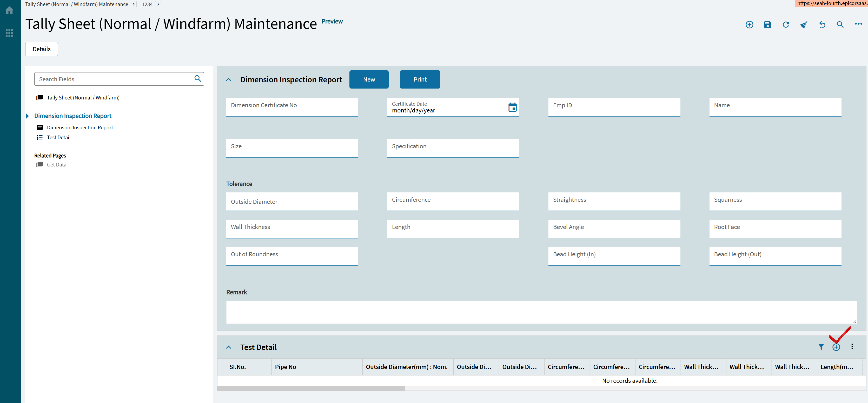Clear the form with the sweep icon
The image size is (868, 403).
pyautogui.click(x=804, y=24)
